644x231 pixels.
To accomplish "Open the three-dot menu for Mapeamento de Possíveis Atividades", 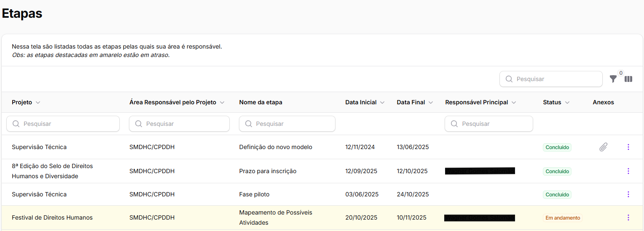I will (x=628, y=217).
